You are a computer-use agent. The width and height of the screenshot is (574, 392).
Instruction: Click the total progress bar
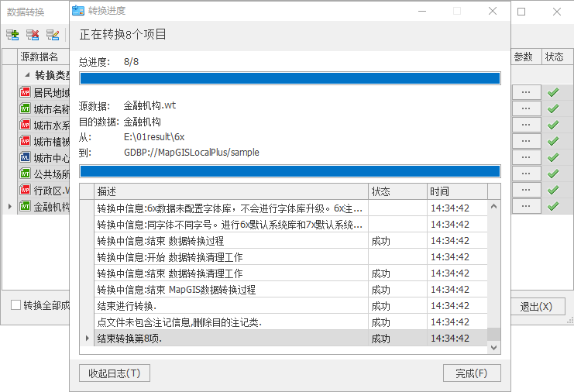click(290, 78)
